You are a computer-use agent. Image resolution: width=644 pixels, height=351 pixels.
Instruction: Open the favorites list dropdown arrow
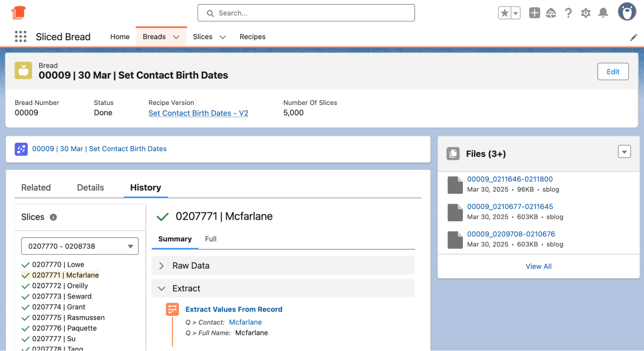515,13
